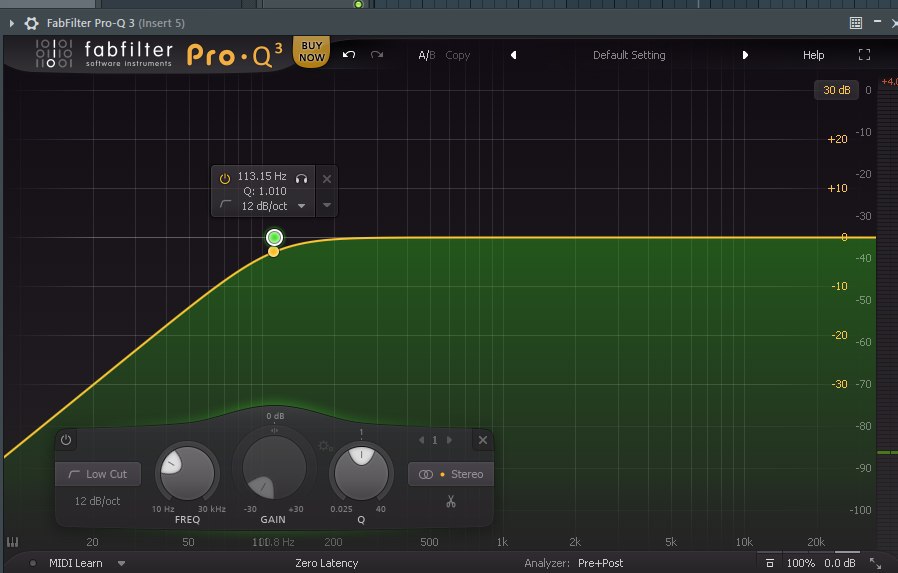Click the -30 gain scale label
Screen dimensions: 898x573
[x=839, y=384]
